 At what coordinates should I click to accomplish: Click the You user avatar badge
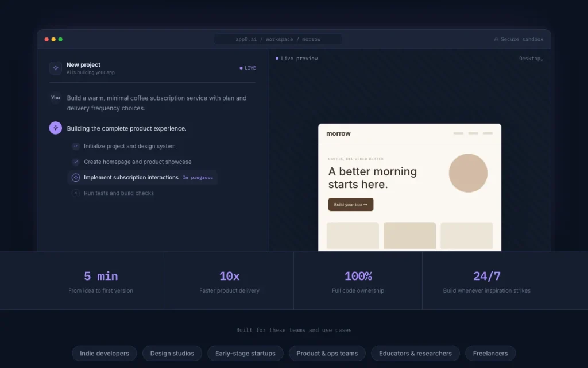(x=56, y=98)
